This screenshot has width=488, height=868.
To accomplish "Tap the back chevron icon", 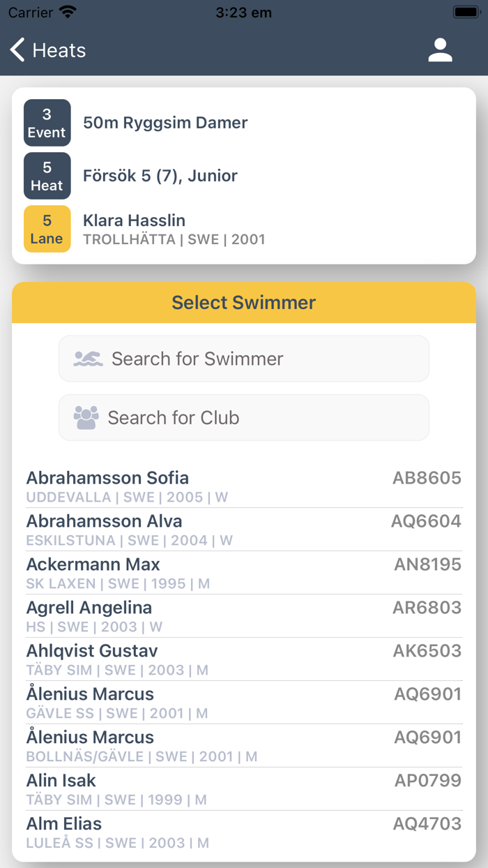I will click(17, 50).
